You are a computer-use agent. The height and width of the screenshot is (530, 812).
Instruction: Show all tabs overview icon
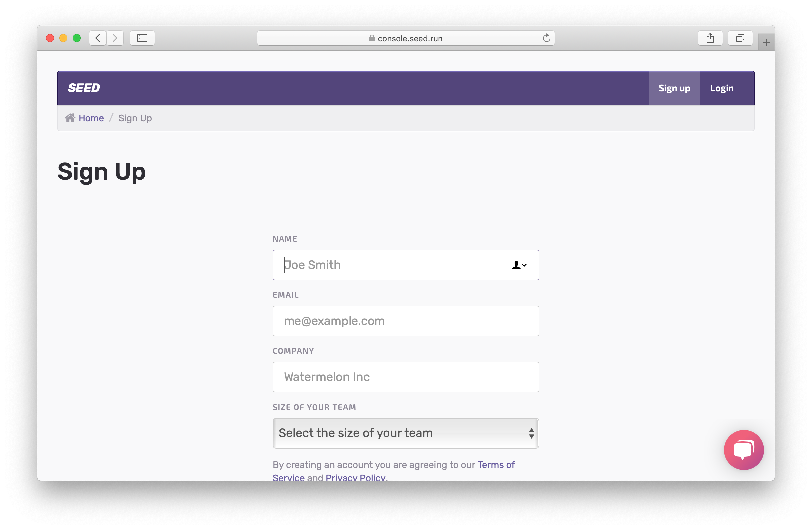pyautogui.click(x=740, y=38)
